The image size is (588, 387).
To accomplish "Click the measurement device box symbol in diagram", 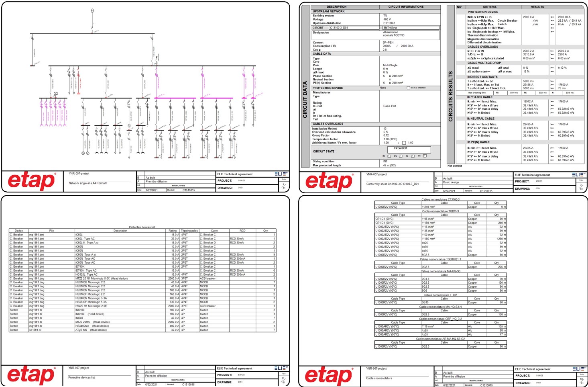I will (56, 94).
